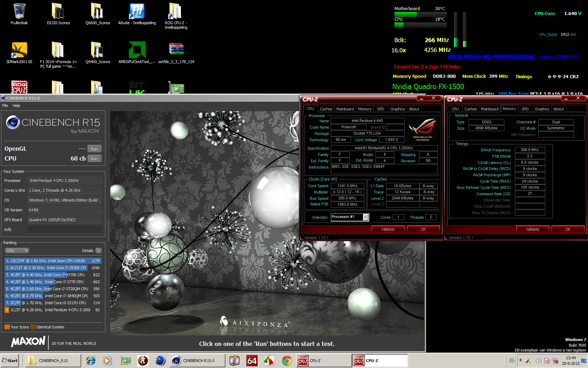Click the Core Speed value 3191.5 MHz
Viewport: 588px width, 368px height.
[347, 186]
